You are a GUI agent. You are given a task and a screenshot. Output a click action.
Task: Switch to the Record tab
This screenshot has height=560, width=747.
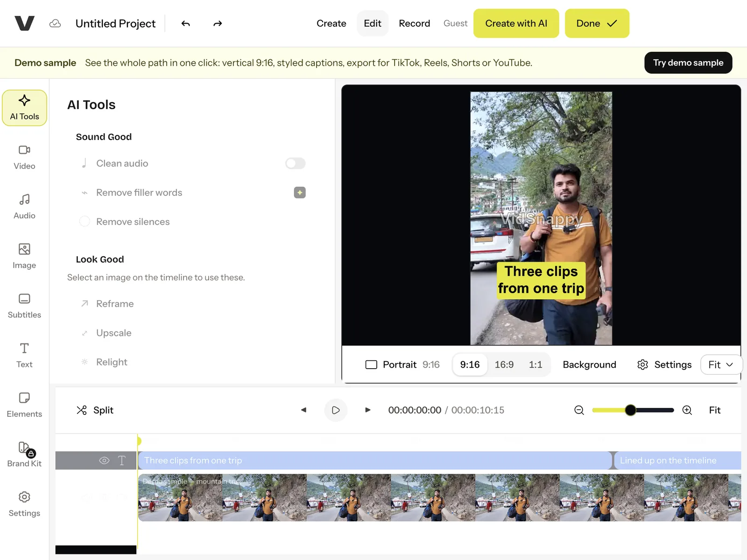pos(415,23)
